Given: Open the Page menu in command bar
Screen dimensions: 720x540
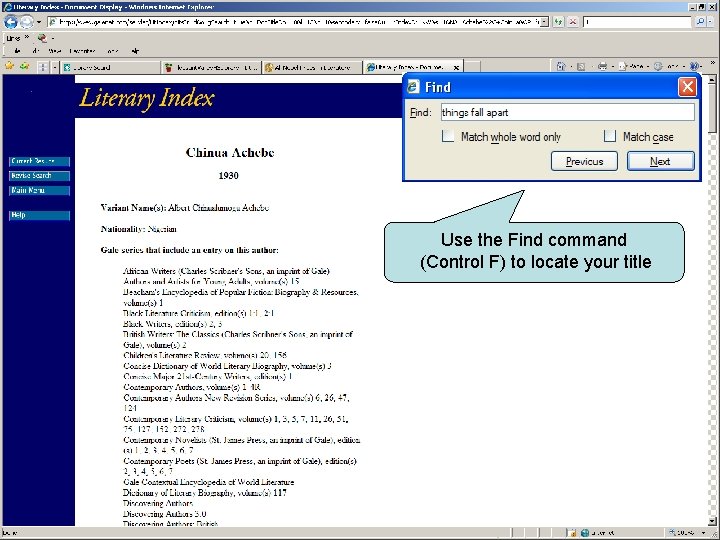Looking at the screenshot, I should tap(632, 67).
